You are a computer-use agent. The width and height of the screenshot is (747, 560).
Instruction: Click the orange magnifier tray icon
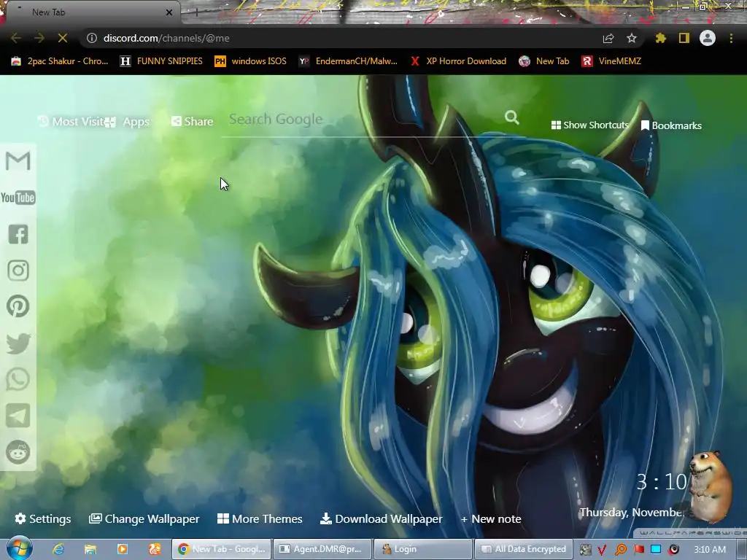pyautogui.click(x=621, y=550)
